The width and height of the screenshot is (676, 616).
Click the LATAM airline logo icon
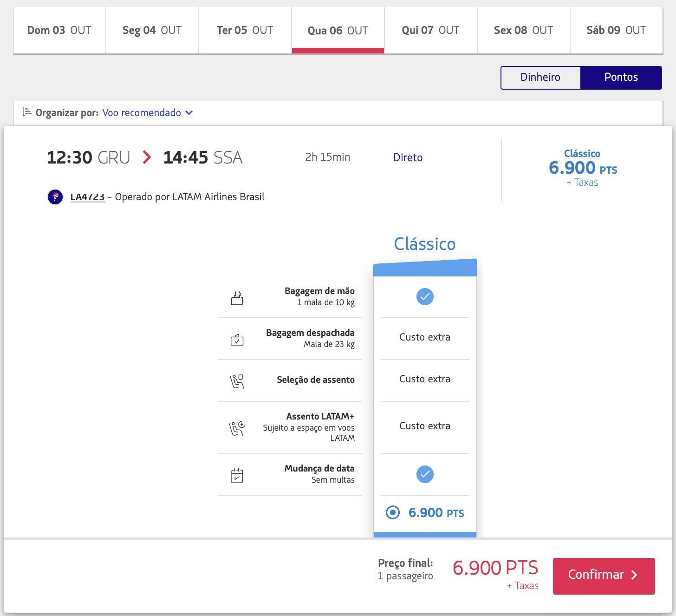tap(55, 197)
